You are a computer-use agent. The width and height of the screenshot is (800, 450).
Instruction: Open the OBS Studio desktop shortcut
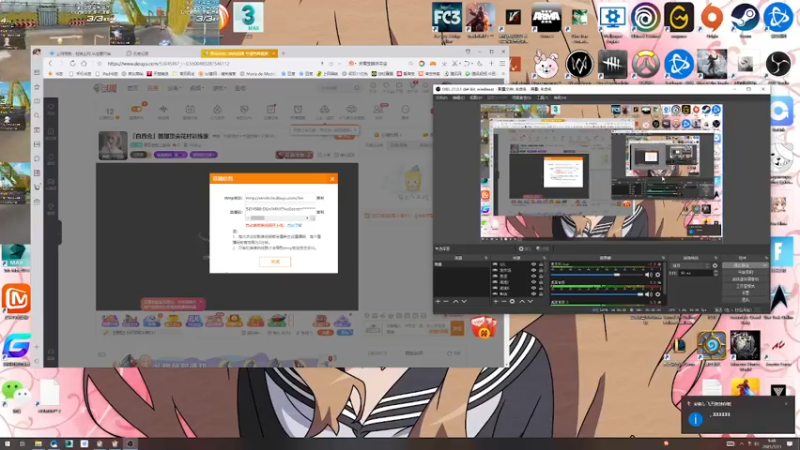coord(778,64)
